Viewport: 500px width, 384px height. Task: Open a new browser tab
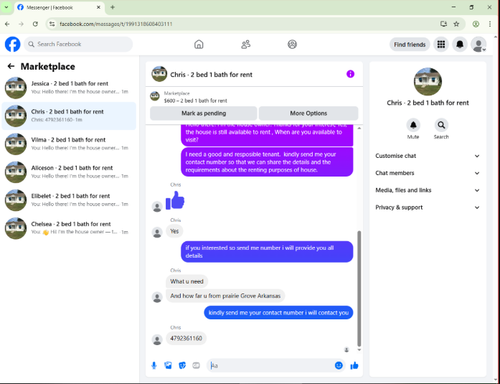(112, 7)
